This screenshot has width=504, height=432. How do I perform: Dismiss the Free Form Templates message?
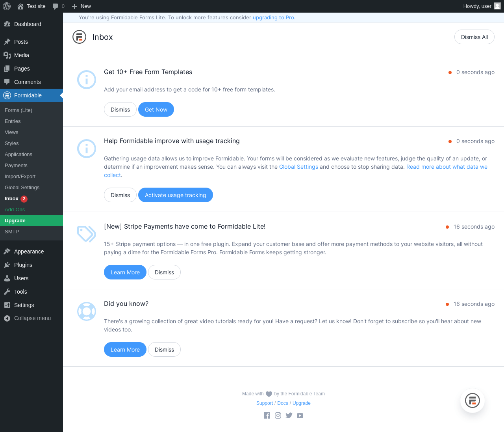pos(120,110)
